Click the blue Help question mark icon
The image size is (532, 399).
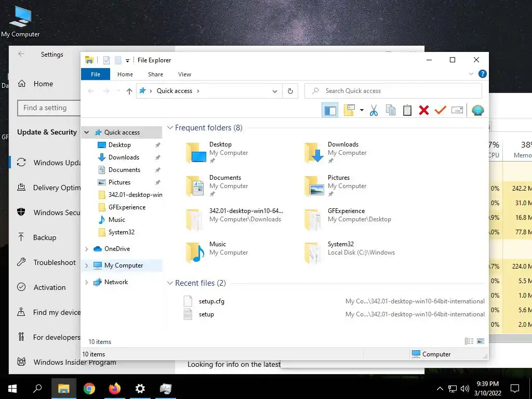482,74
